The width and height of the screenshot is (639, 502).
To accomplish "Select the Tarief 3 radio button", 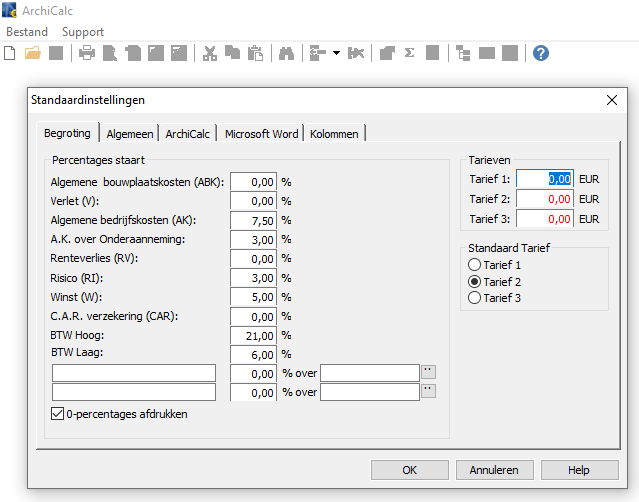I will (x=474, y=298).
